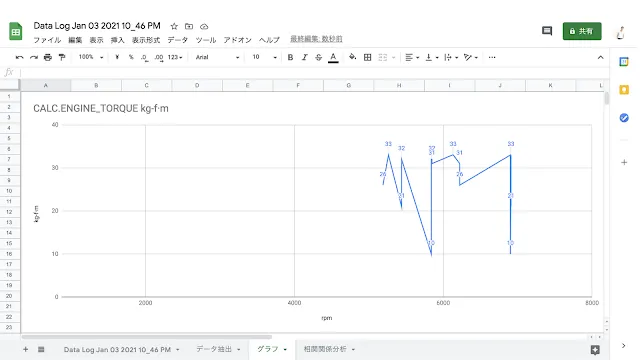Viewport: 640px width, 360px height.
Task: Click the Explore button
Action: click(x=595, y=349)
